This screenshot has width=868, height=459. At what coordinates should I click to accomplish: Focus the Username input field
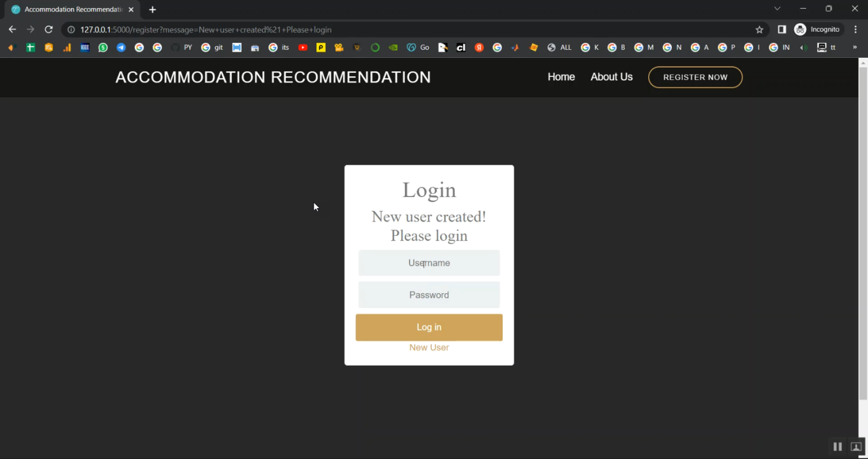429,263
